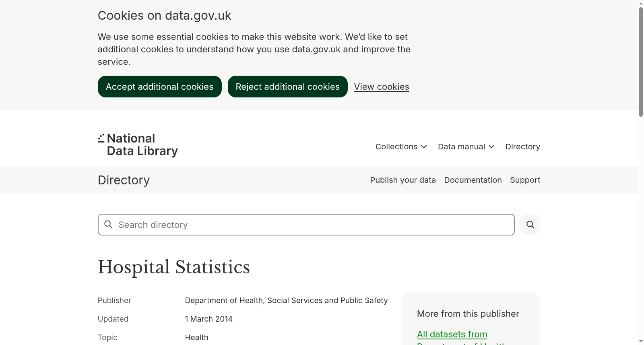Open the View cookies link
Viewport: 644px width, 345px height.
(382, 87)
